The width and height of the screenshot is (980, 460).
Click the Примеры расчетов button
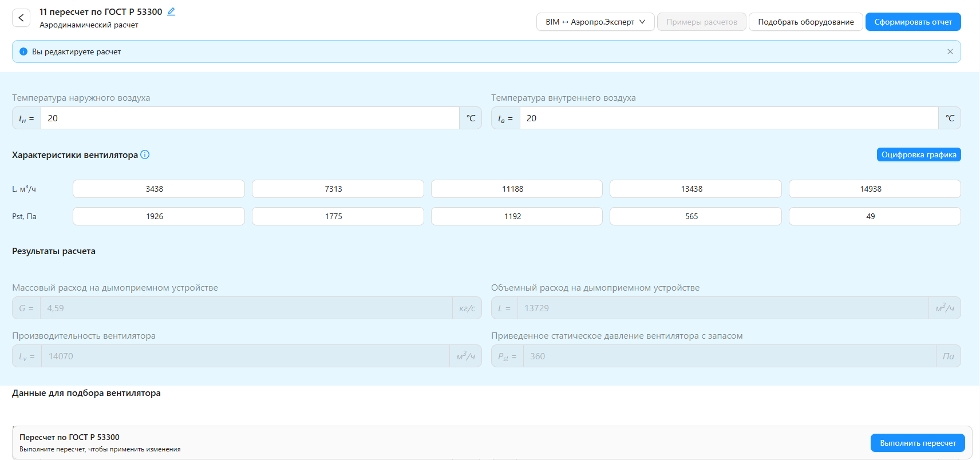coord(701,22)
